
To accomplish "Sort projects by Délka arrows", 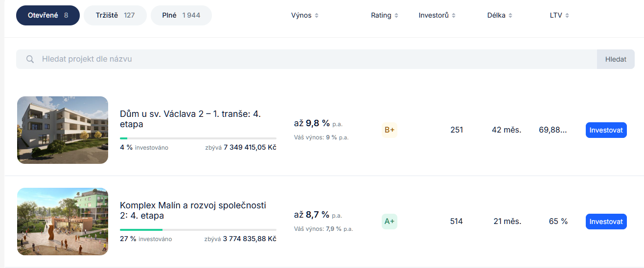I will [x=510, y=16].
